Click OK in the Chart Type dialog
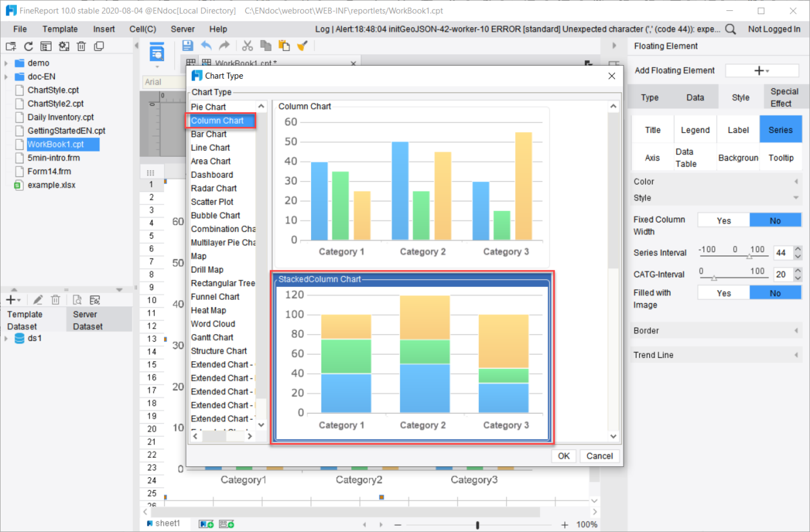Screen dimensions: 810x532 pos(563,456)
